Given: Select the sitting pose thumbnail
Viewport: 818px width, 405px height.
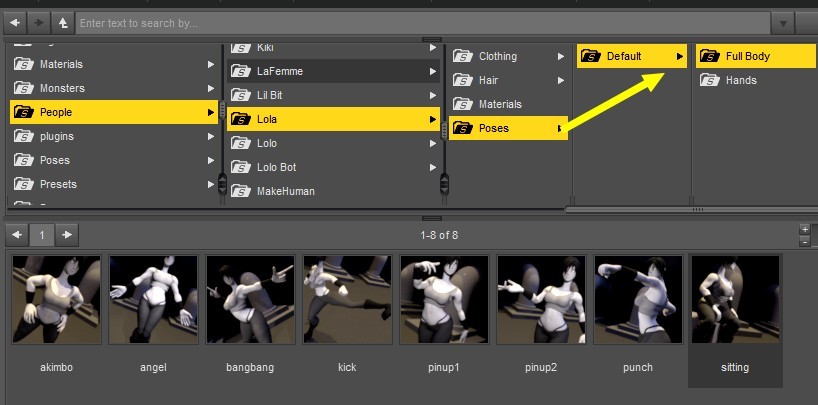Looking at the screenshot, I should 736,300.
